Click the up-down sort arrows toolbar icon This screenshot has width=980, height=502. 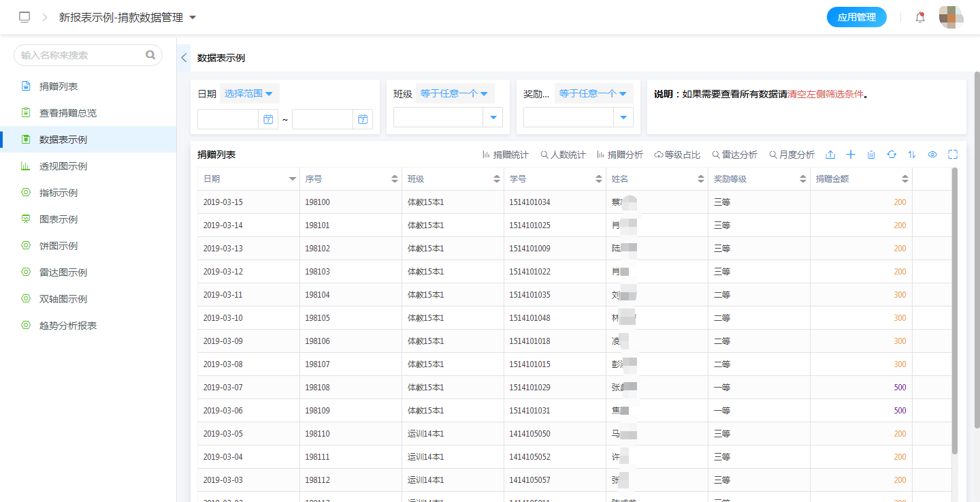pyautogui.click(x=912, y=155)
